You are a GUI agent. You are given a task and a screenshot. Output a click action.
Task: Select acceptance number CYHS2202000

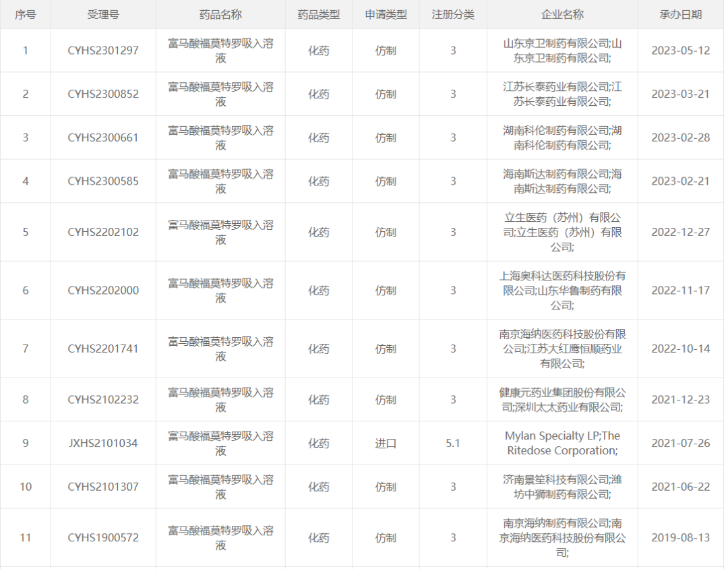(103, 291)
